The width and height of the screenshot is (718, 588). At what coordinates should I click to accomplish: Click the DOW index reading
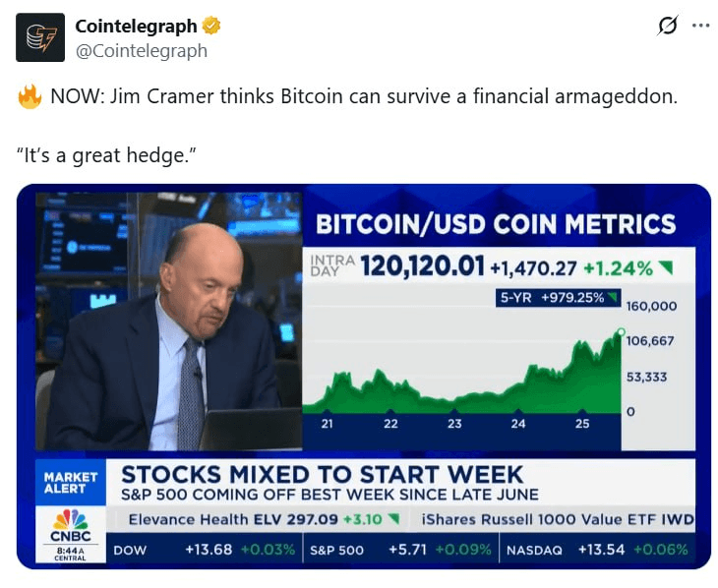tap(205, 550)
